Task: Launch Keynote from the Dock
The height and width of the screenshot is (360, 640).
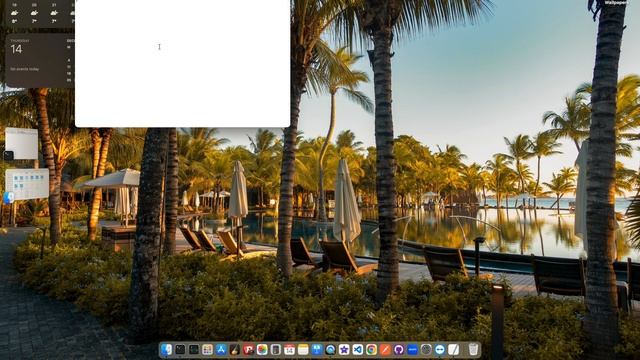Action: click(317, 349)
